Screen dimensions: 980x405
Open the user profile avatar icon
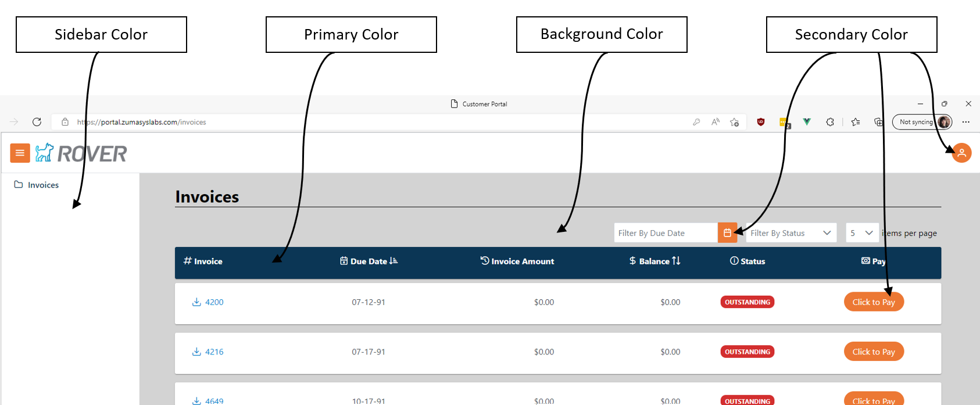coord(961,153)
